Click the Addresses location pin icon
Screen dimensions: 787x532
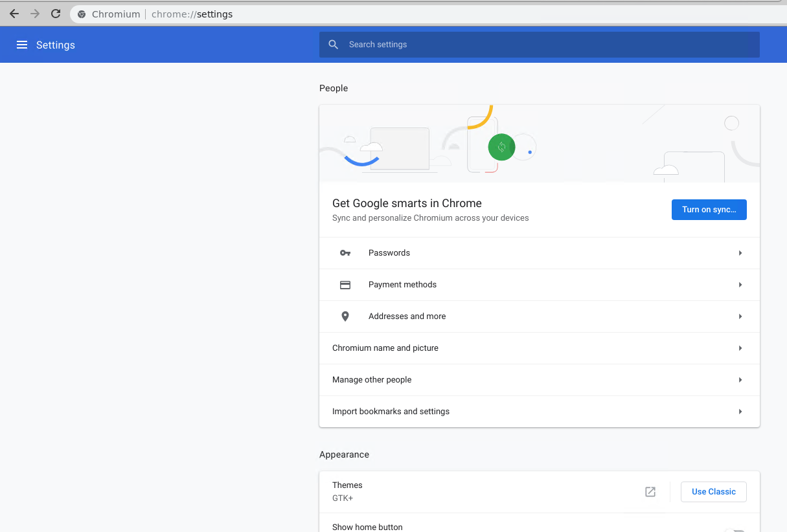345,316
